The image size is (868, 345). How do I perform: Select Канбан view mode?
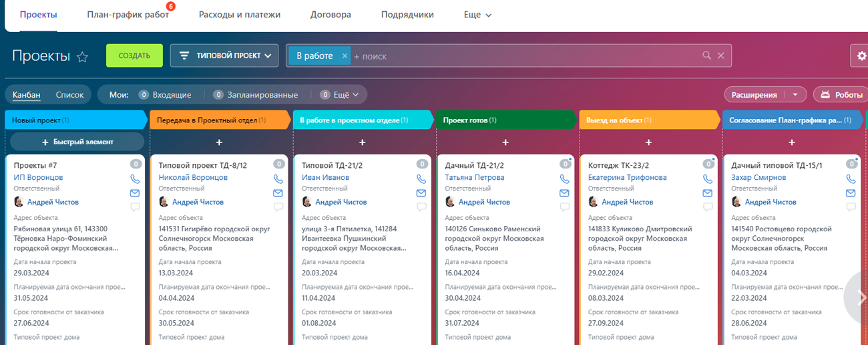pyautogui.click(x=26, y=95)
